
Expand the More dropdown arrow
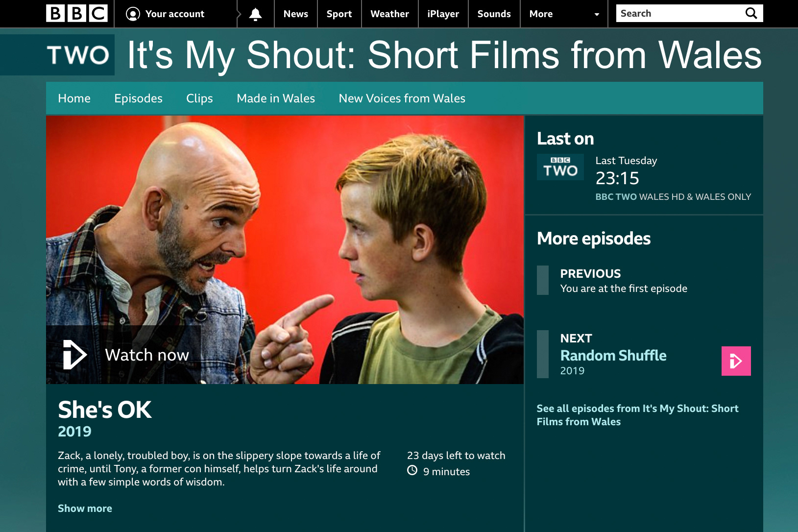(596, 15)
